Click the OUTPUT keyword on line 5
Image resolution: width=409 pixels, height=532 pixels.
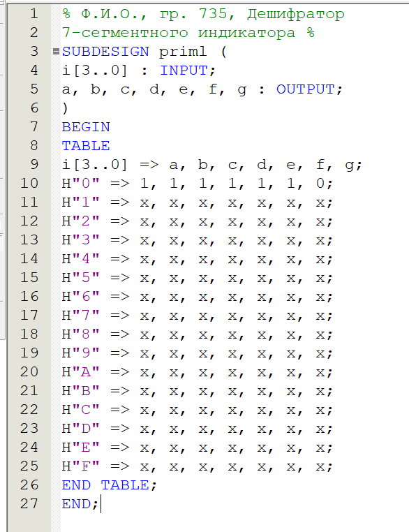pos(305,89)
